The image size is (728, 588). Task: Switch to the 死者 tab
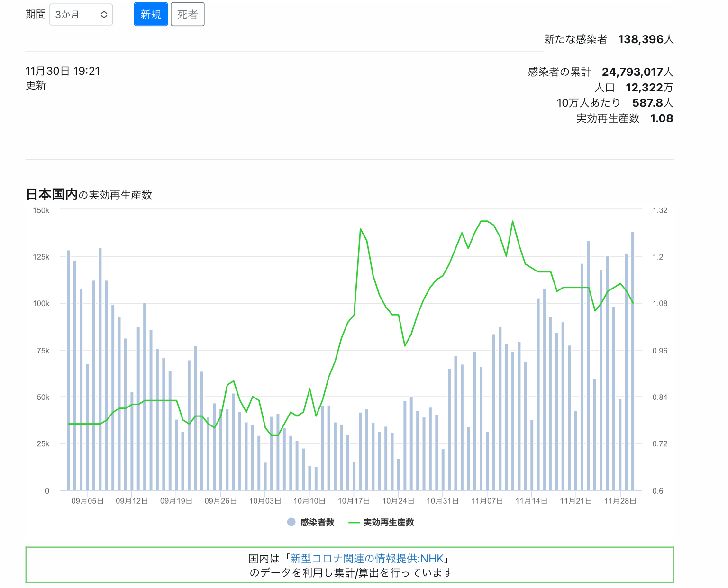point(187,15)
